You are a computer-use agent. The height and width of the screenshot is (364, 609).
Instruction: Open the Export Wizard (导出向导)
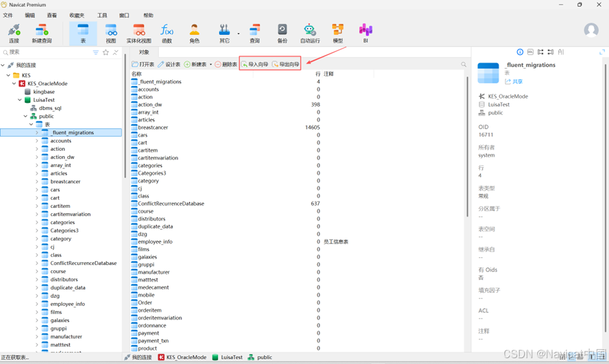pos(286,65)
